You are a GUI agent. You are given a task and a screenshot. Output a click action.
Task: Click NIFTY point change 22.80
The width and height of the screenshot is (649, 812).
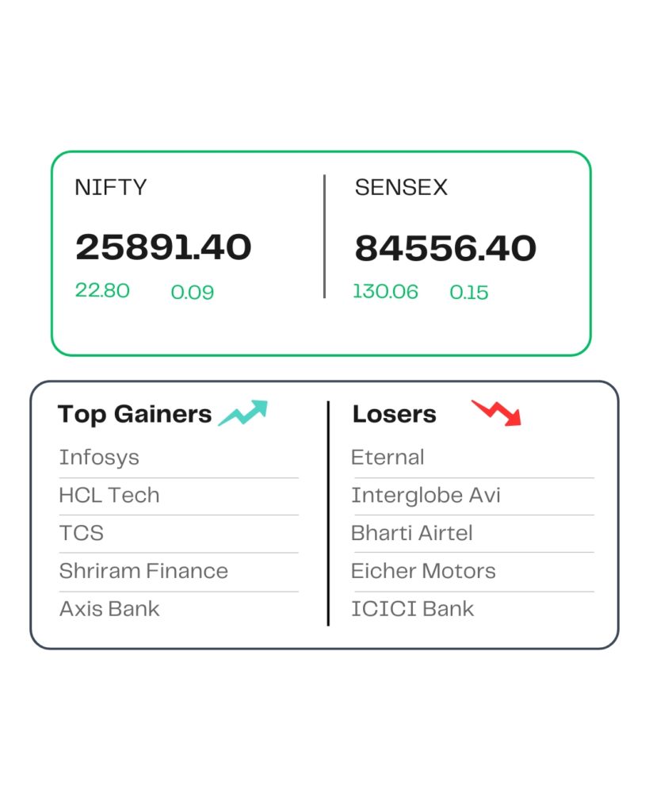pyautogui.click(x=102, y=290)
